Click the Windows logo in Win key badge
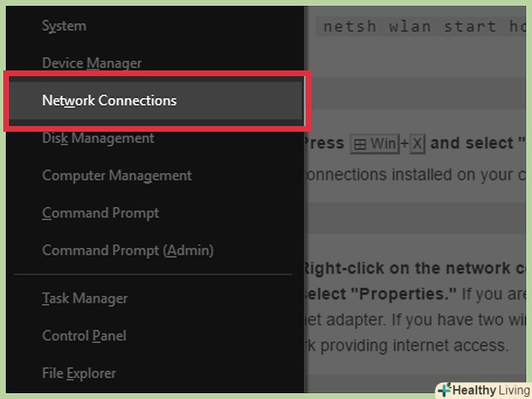Viewport: 532px width, 399px height. tap(360, 144)
